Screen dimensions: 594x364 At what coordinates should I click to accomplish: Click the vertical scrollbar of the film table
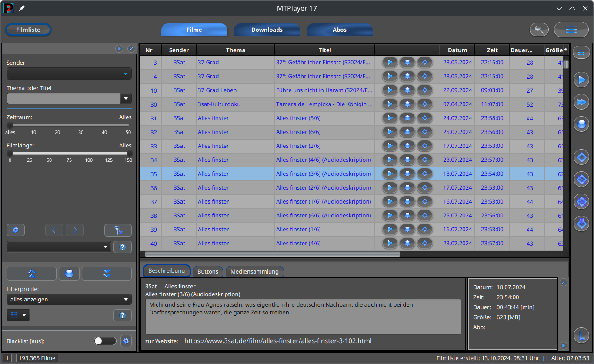tap(566, 64)
